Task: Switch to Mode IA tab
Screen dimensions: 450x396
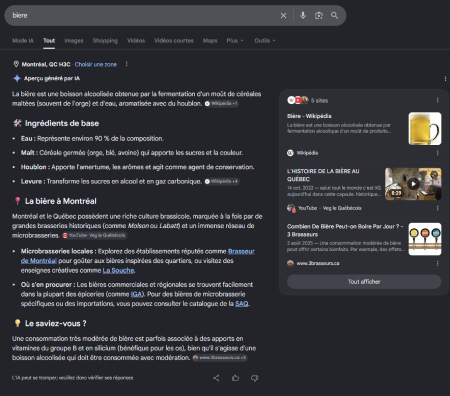Action: point(23,41)
